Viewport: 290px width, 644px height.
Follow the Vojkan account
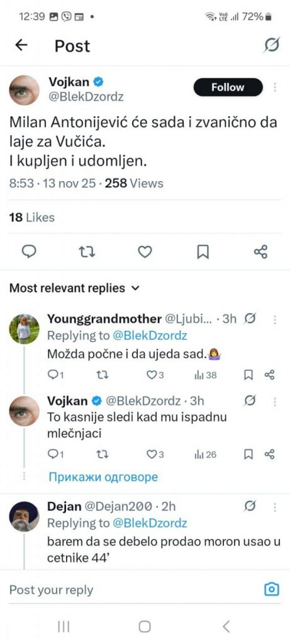(x=228, y=87)
